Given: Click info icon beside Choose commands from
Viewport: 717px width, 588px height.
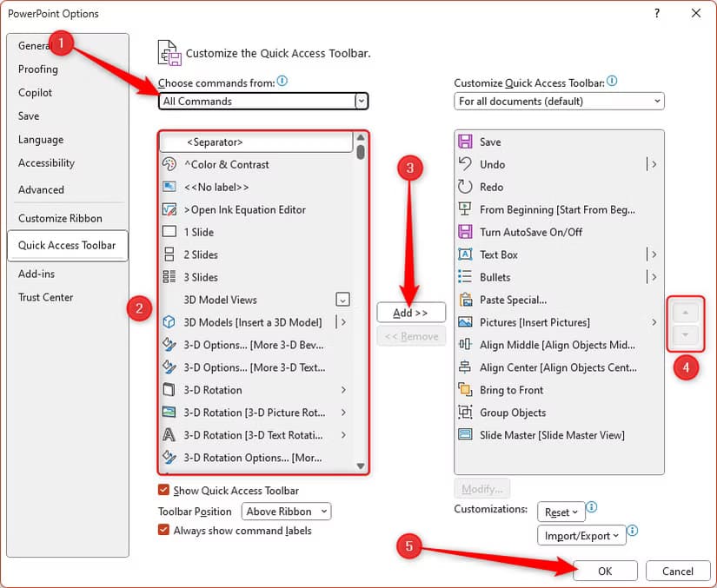Looking at the screenshot, I should pos(282,81).
